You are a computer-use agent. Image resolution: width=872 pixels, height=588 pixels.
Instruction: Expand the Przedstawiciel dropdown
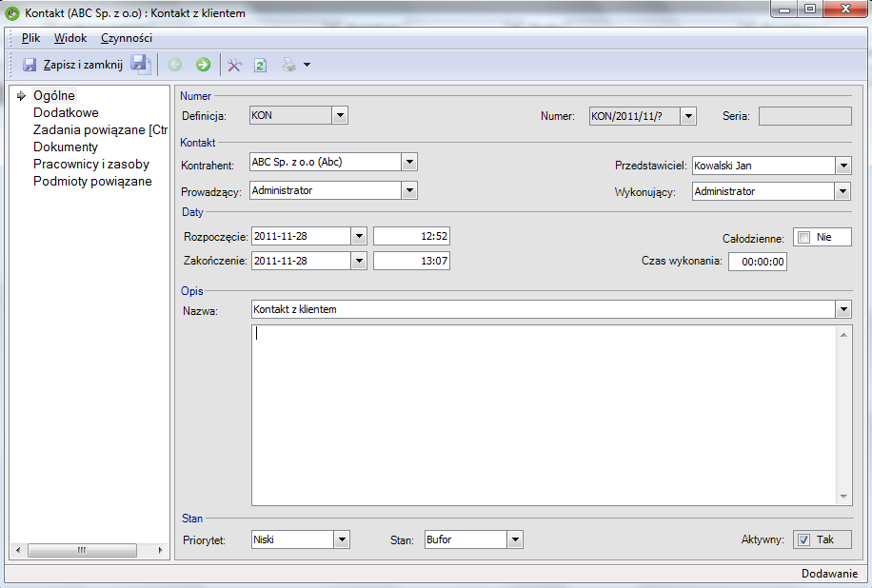[843, 166]
